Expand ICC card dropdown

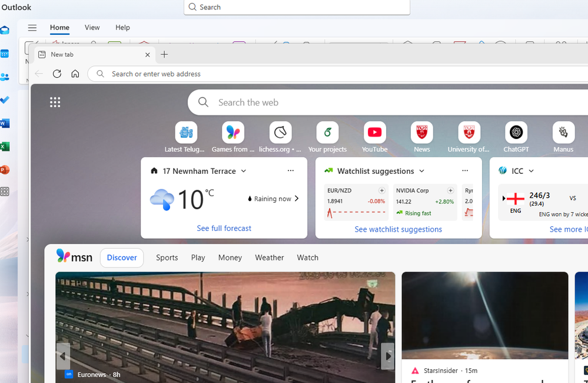(x=531, y=171)
